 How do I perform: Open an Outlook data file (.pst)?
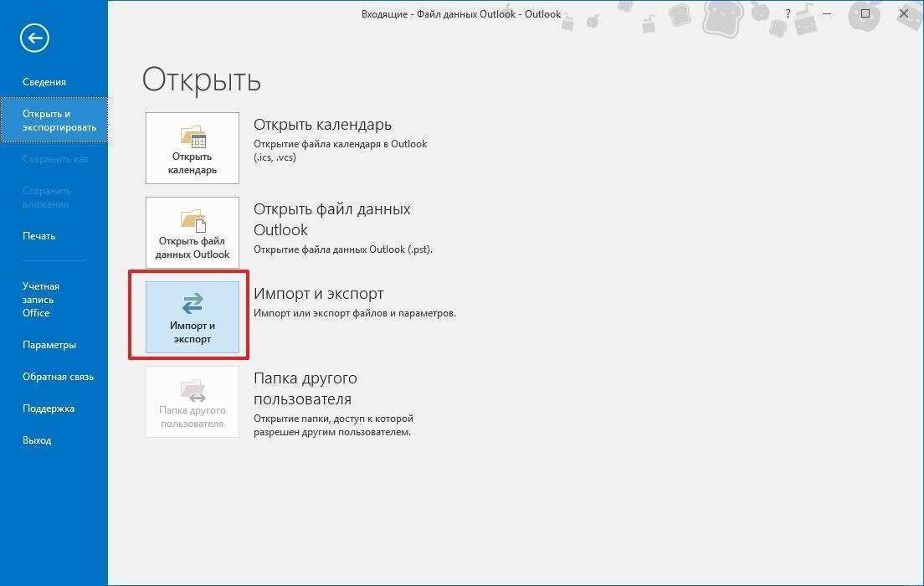192,232
